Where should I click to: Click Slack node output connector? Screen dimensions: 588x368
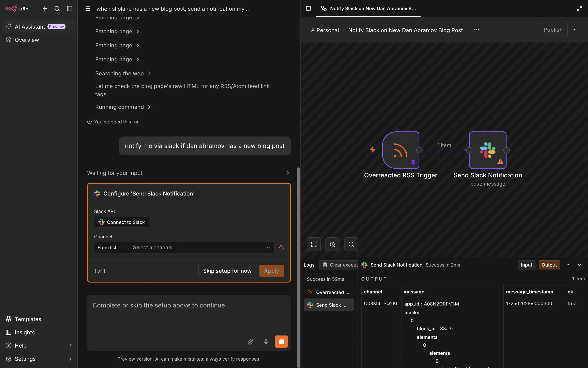507,150
